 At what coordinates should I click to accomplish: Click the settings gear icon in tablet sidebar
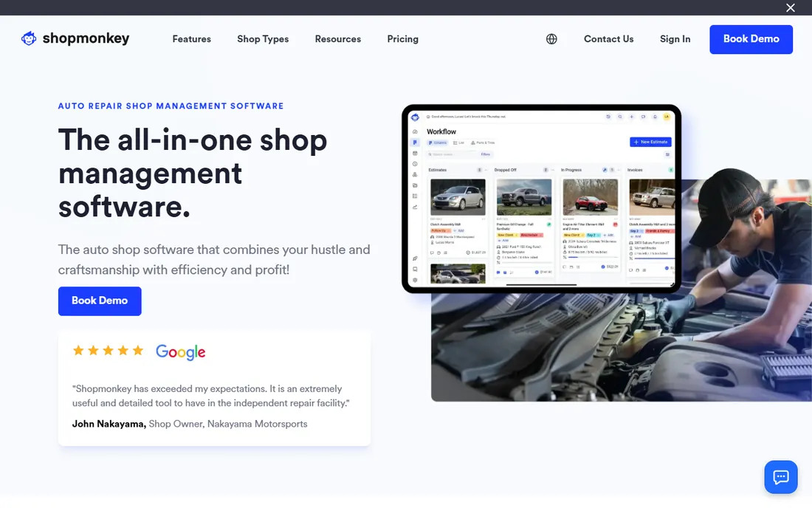click(415, 280)
